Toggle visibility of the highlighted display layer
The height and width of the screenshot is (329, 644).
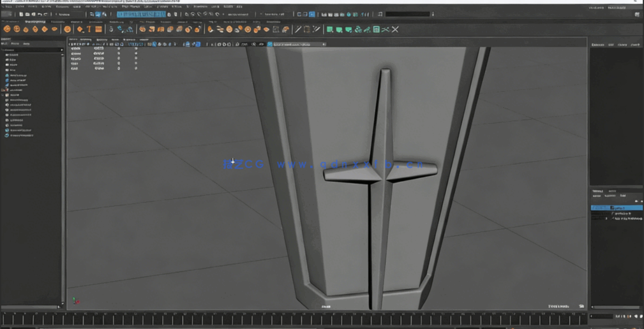click(x=594, y=208)
